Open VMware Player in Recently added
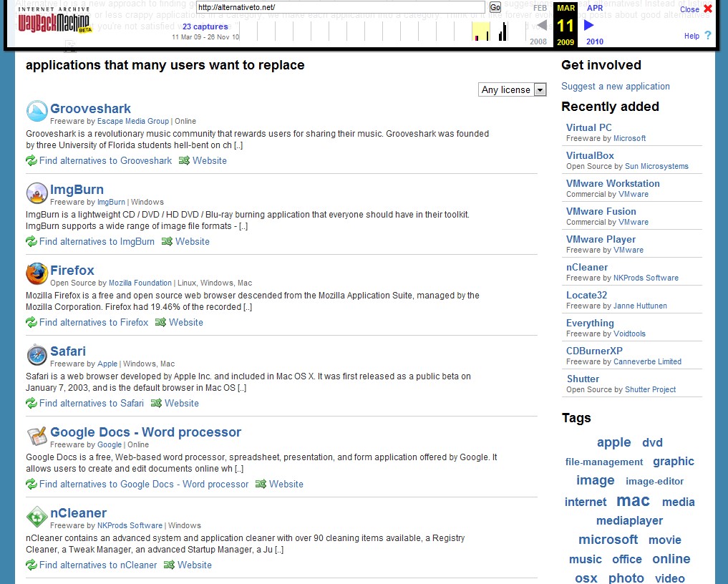Viewport: 728px width, 584px height. [x=601, y=239]
